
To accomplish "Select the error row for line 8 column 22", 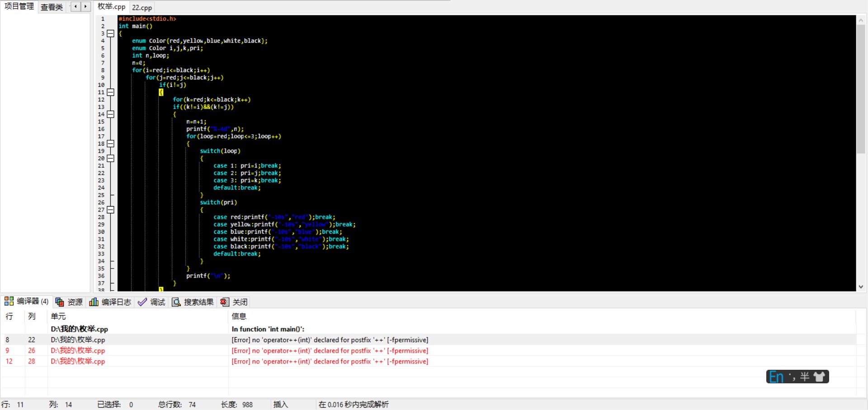I will pos(428,339).
